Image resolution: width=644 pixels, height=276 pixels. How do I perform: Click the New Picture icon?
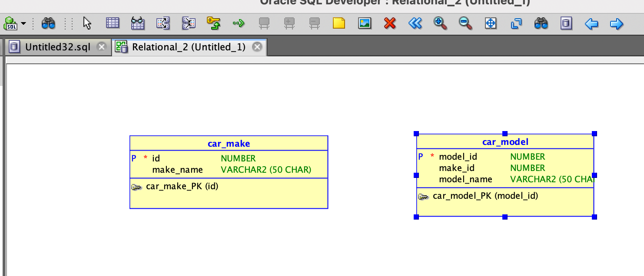coord(364,23)
